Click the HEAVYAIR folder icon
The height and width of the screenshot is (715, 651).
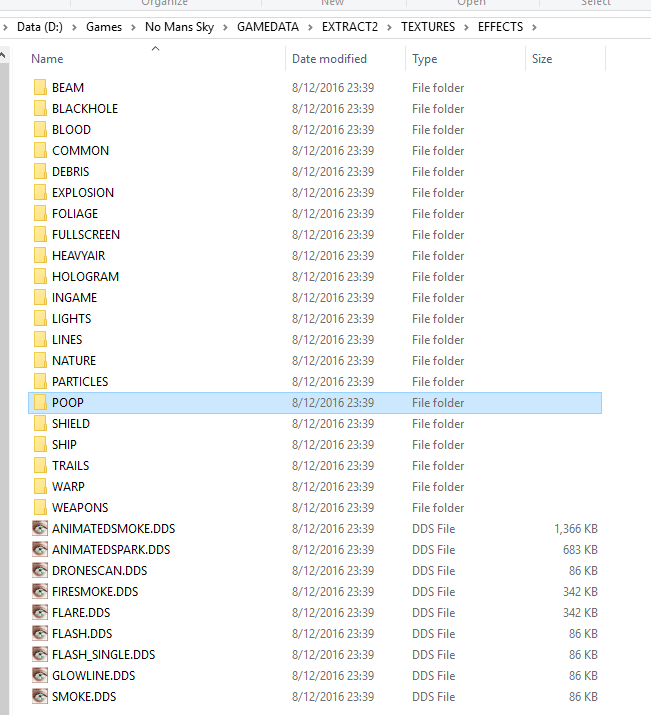[40, 255]
